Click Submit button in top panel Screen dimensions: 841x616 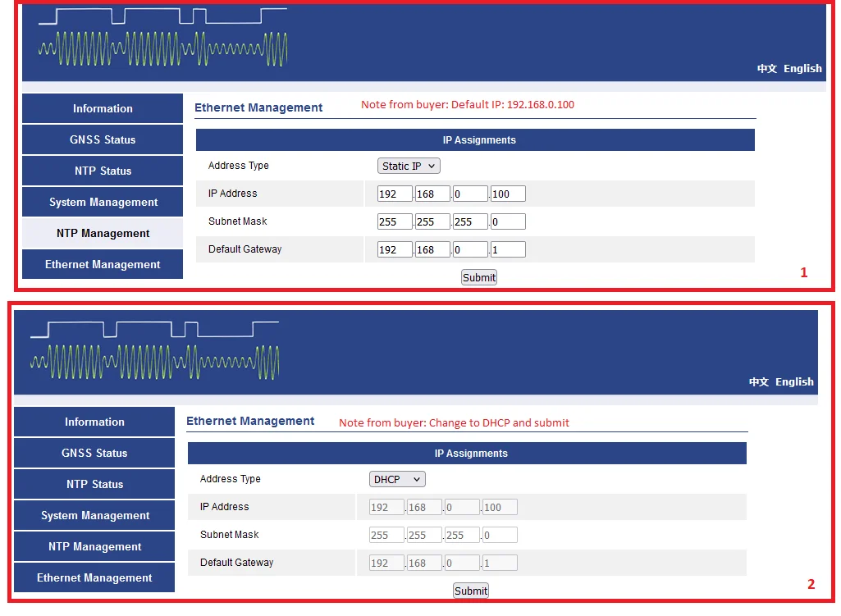479,277
